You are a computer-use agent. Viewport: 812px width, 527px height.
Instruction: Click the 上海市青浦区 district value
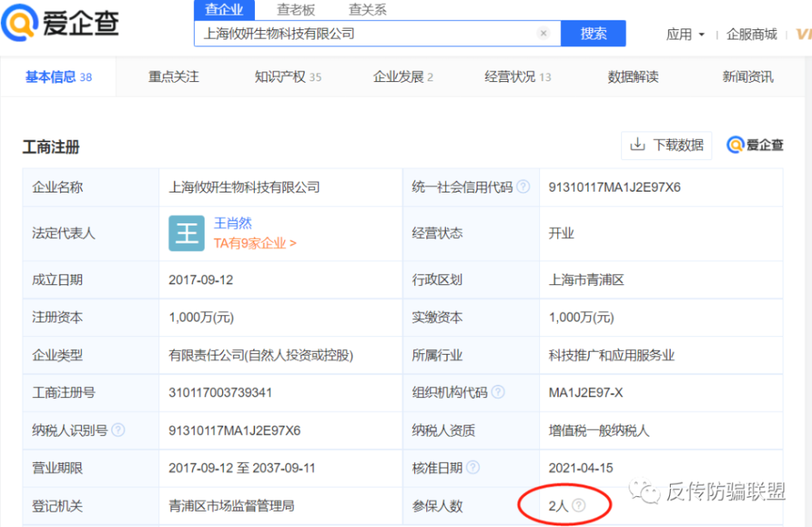click(x=586, y=280)
